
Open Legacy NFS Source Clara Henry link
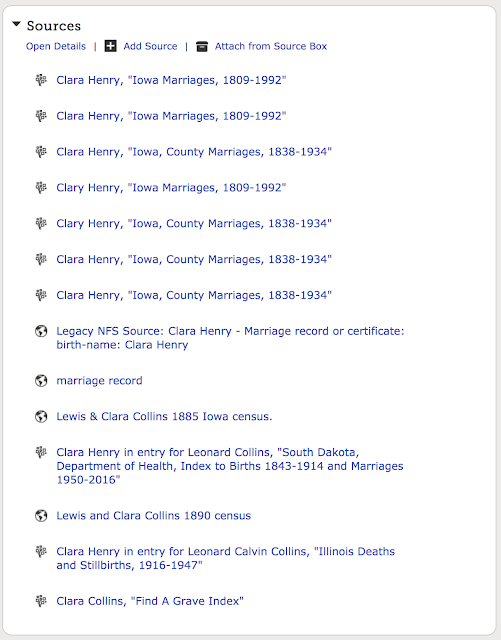click(x=230, y=338)
